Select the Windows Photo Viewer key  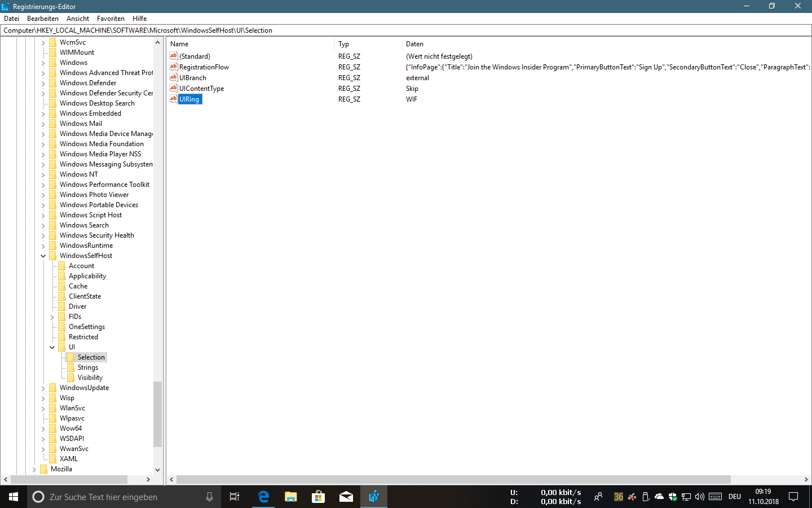[x=94, y=195]
